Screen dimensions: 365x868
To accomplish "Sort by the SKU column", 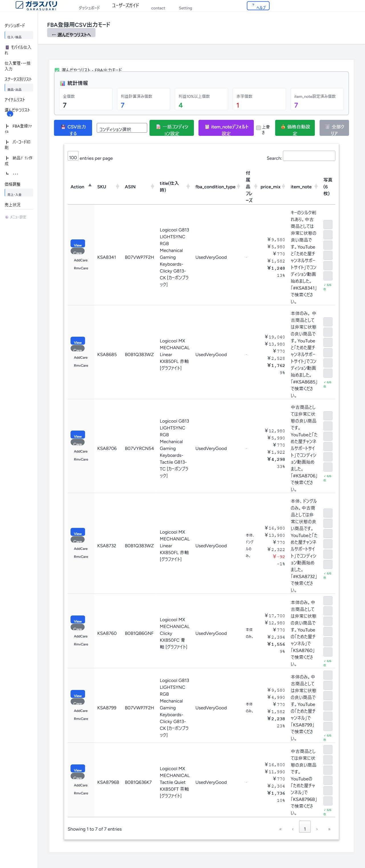I will [x=108, y=187].
